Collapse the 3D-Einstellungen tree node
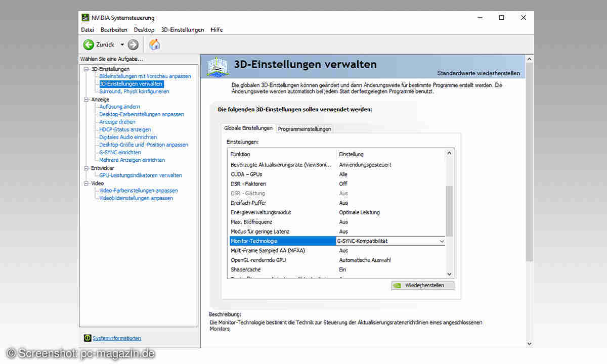 point(86,69)
